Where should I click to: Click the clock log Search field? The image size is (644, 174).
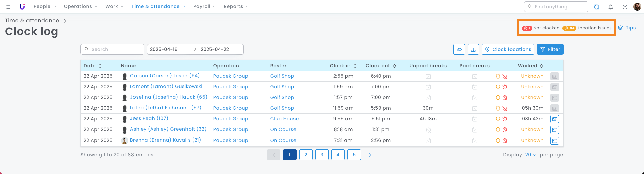point(112,49)
